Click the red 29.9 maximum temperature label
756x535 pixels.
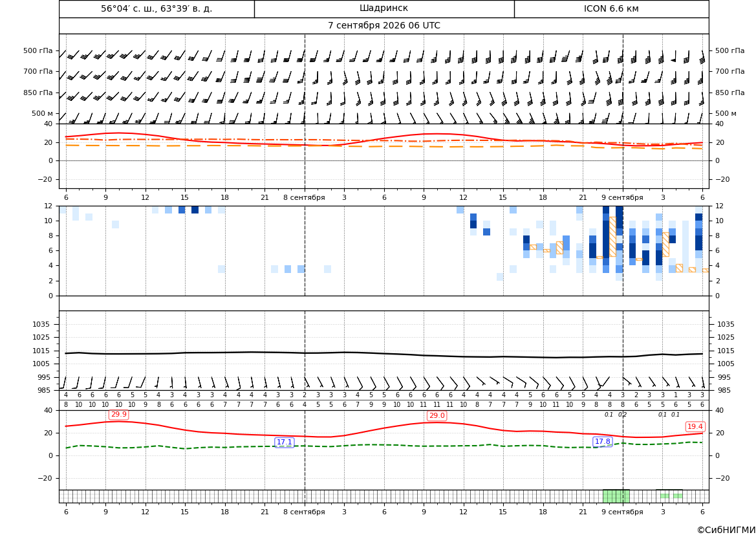click(118, 415)
